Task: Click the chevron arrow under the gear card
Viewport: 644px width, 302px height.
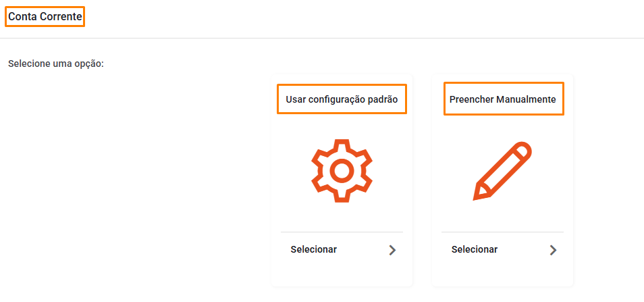Action: click(x=392, y=250)
